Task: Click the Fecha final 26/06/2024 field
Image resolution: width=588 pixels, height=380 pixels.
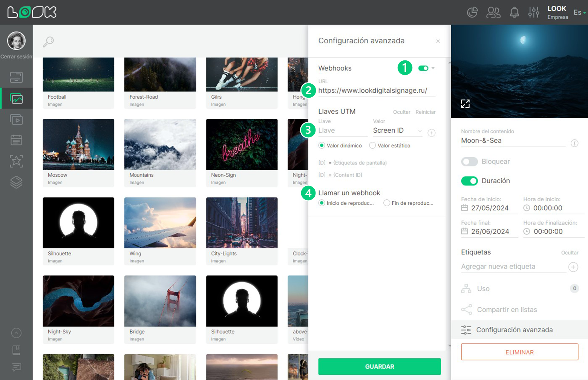Action: point(490,231)
